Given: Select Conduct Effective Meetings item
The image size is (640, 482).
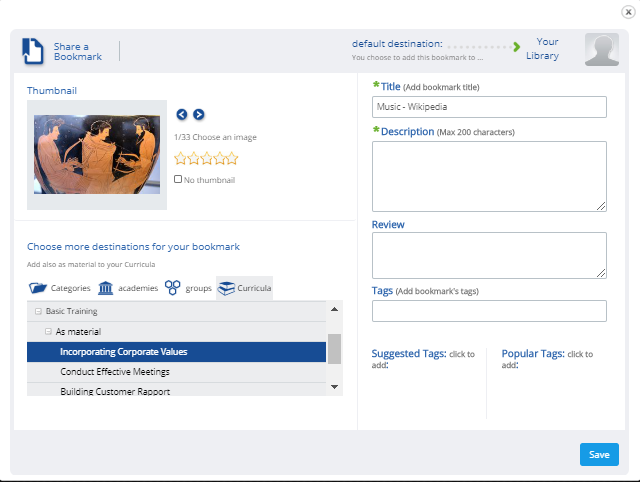Looking at the screenshot, I should (x=176, y=372).
